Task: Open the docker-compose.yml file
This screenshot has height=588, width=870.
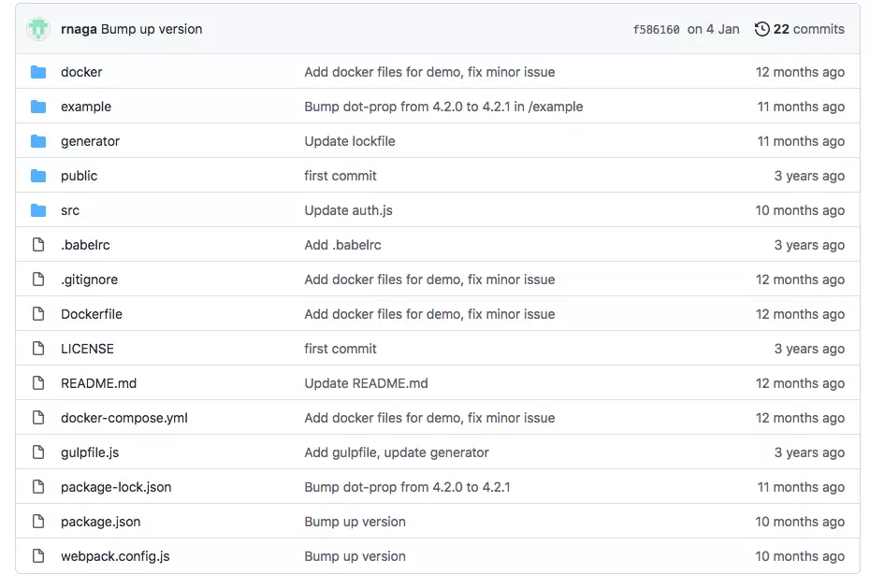Action: tap(124, 418)
